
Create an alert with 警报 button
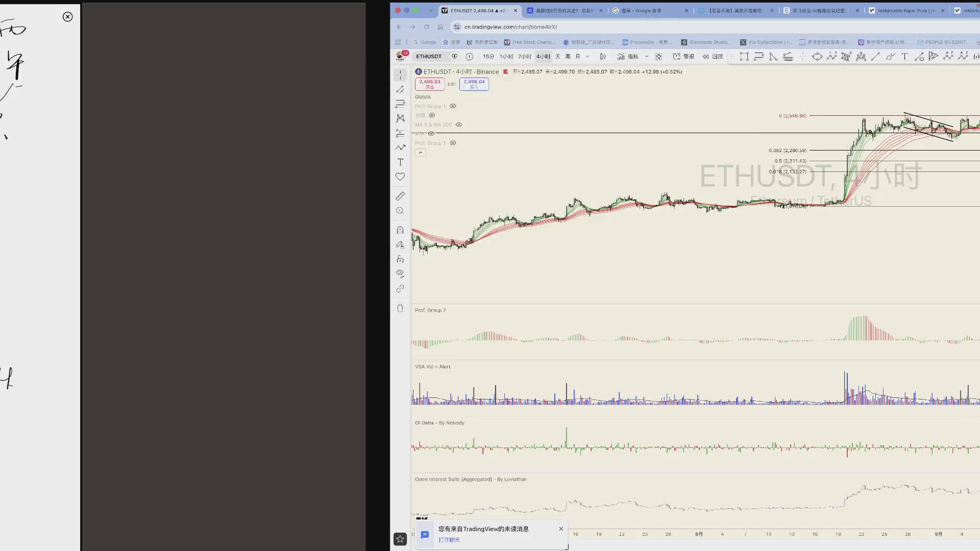[683, 57]
